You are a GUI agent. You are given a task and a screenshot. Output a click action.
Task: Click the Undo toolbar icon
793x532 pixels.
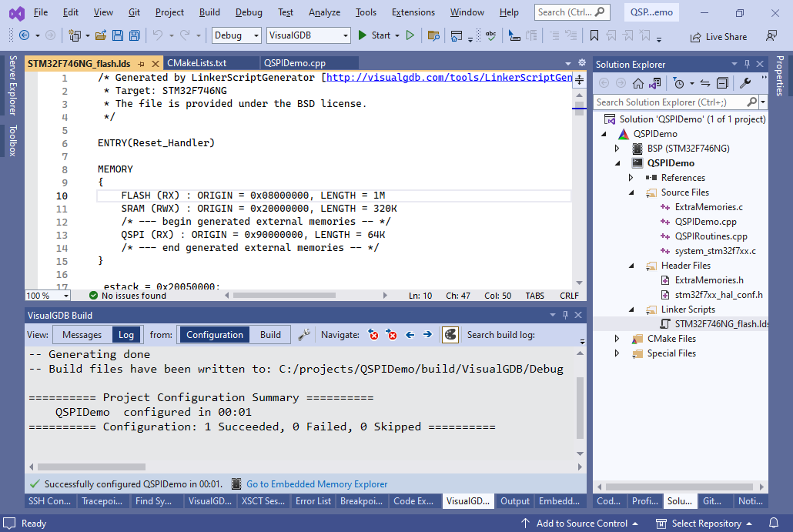(158, 35)
